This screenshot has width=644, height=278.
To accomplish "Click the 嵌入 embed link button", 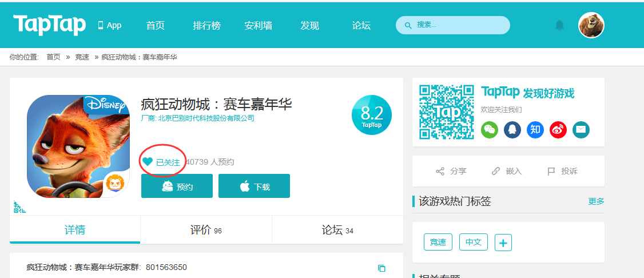I will (x=507, y=171).
